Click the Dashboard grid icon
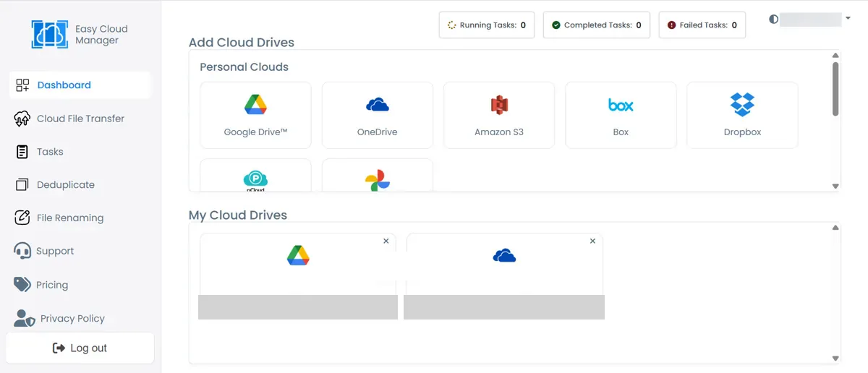868x373 pixels. click(x=22, y=85)
